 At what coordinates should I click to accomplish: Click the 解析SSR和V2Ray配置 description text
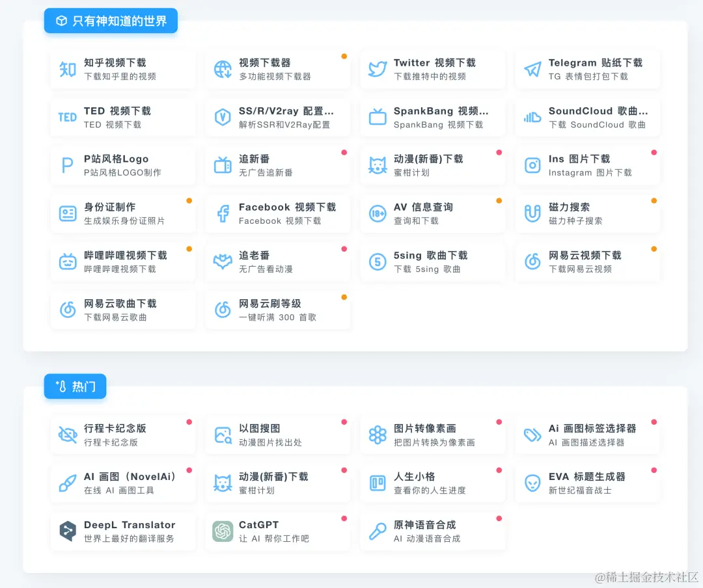[284, 125]
